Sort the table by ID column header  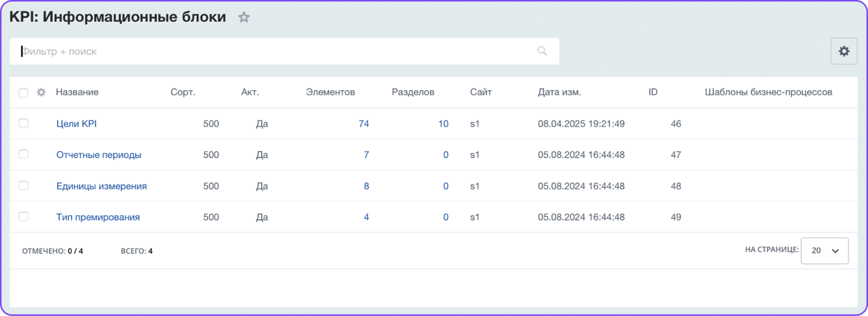(x=653, y=92)
